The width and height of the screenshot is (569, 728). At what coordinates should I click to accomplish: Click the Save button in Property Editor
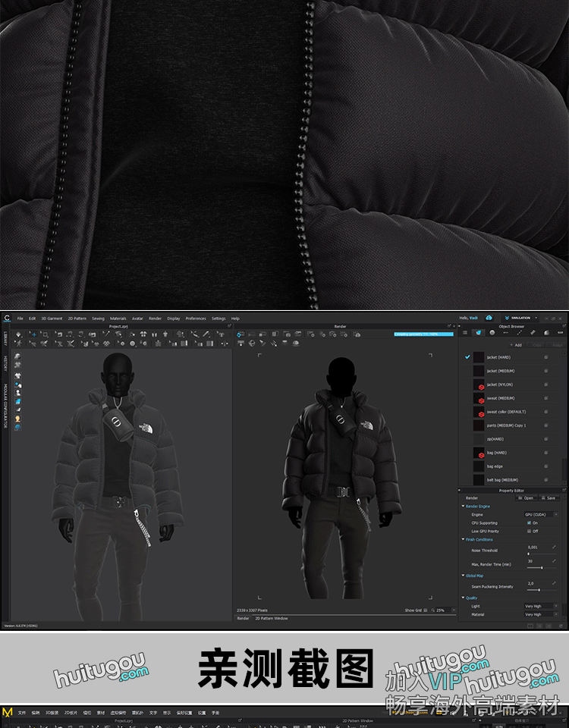[549, 498]
